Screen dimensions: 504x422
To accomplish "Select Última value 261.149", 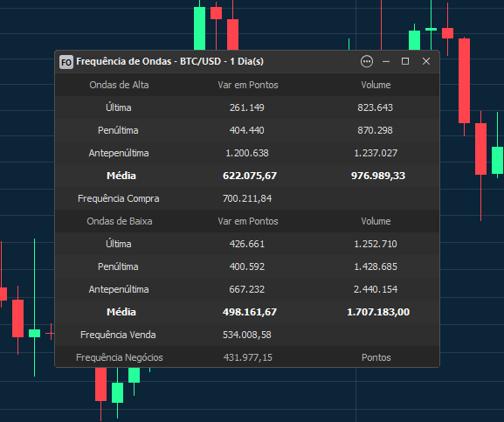I will click(247, 107).
